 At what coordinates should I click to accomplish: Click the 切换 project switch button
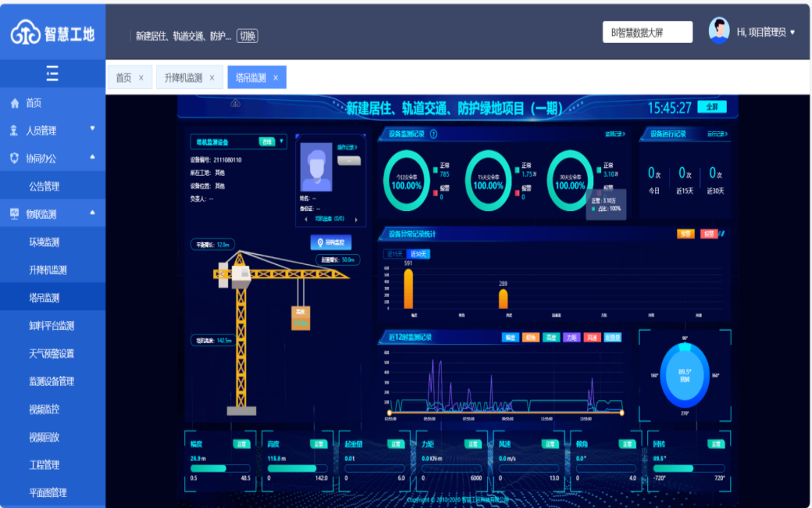click(247, 36)
